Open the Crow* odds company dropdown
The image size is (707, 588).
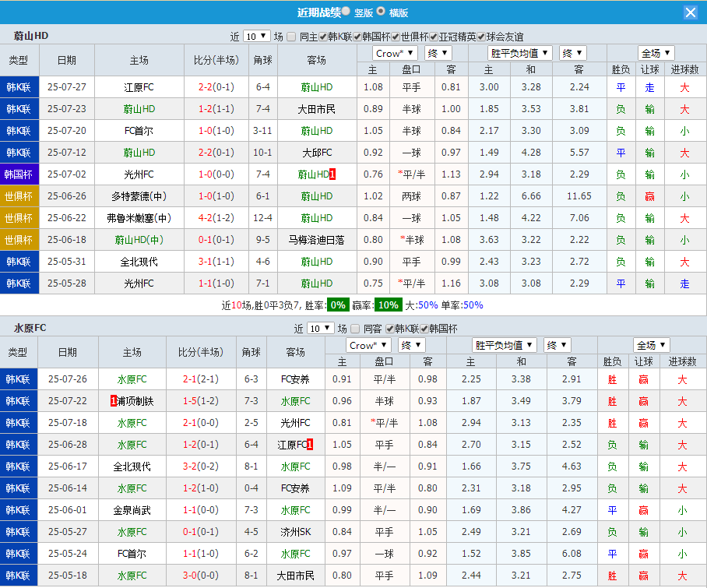coord(394,53)
